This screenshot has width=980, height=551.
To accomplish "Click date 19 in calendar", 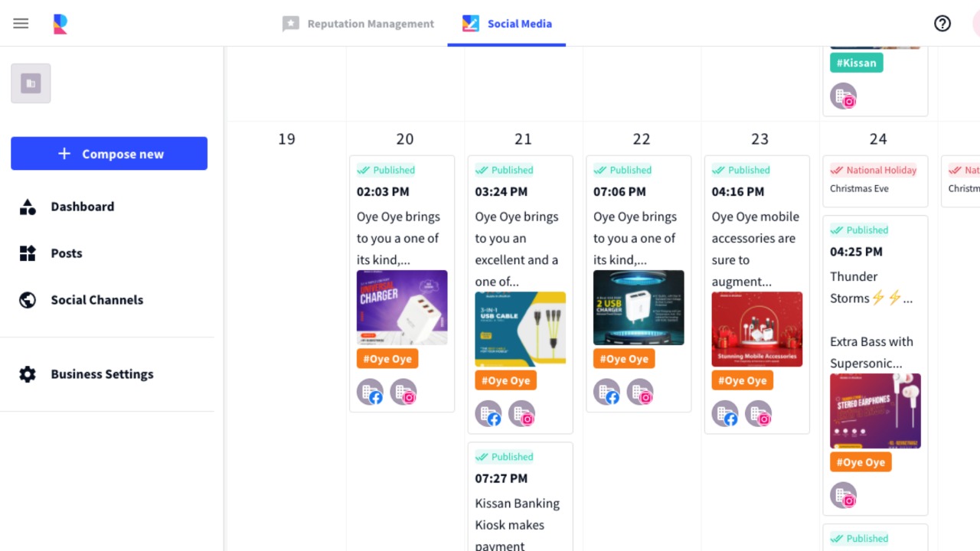I will [286, 139].
